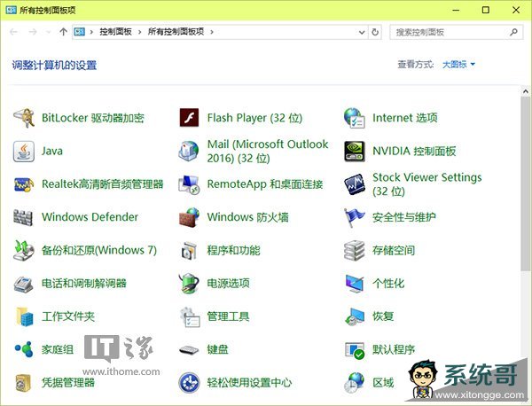Open the Mail Microsoft Outlook icon
Screen dimensions: 532x406
click(x=189, y=151)
